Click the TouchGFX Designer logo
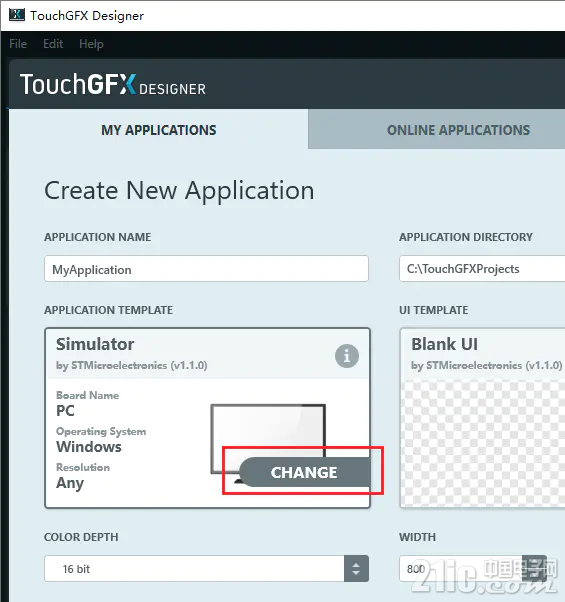 (x=113, y=84)
